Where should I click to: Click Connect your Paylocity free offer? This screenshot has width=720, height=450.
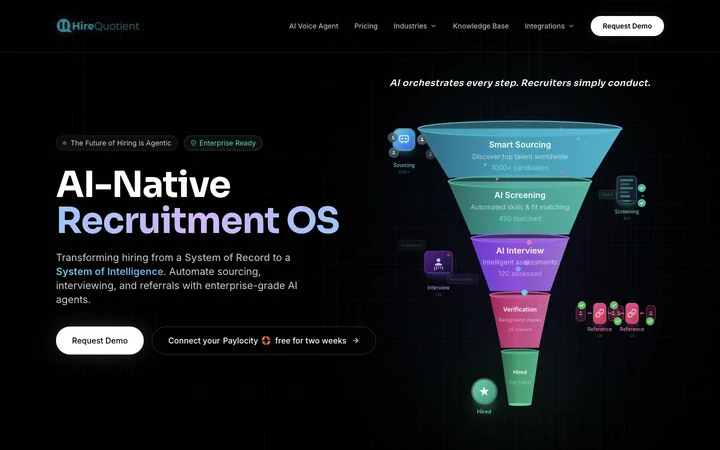click(264, 341)
